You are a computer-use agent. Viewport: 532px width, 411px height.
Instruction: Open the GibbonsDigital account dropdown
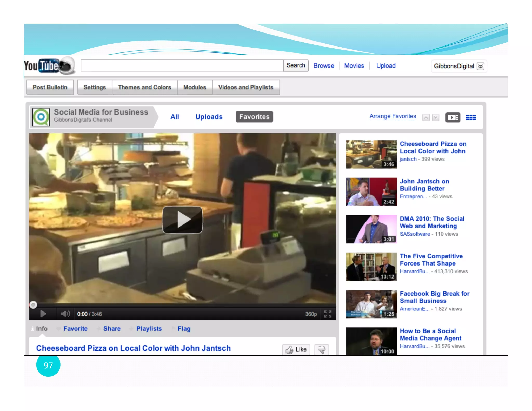pos(480,66)
